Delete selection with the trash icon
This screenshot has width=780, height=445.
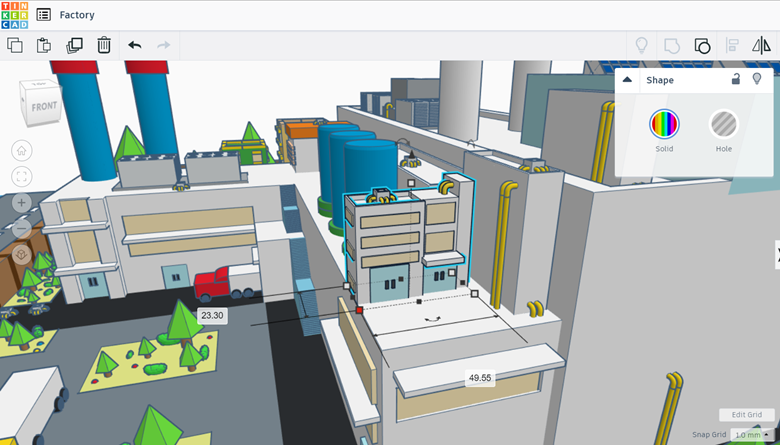point(104,45)
